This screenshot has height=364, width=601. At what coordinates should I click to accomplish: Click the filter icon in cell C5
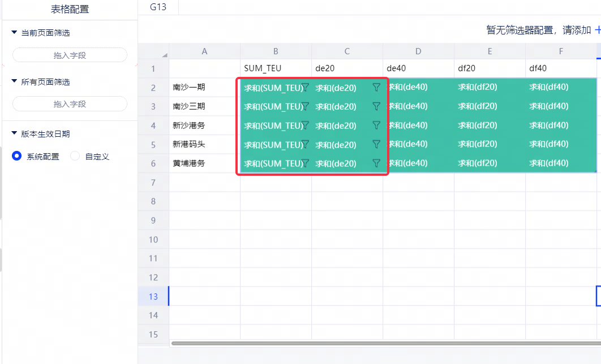pyautogui.click(x=376, y=145)
